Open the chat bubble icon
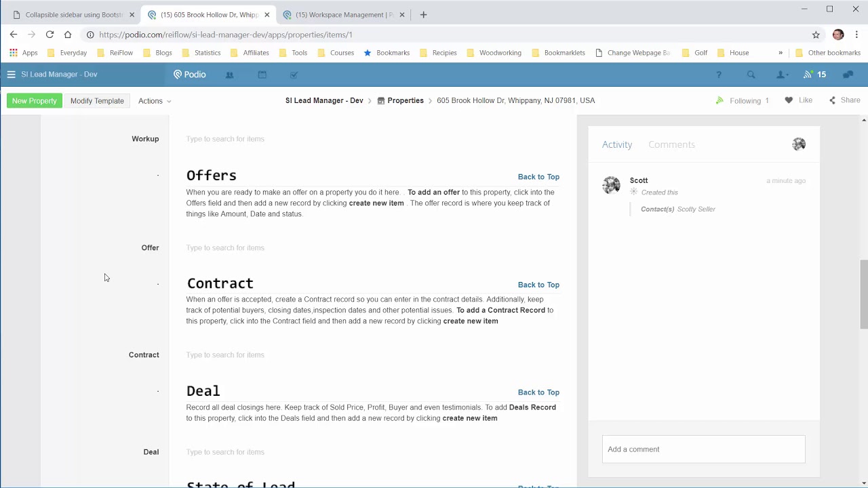The image size is (868, 488). point(846,75)
